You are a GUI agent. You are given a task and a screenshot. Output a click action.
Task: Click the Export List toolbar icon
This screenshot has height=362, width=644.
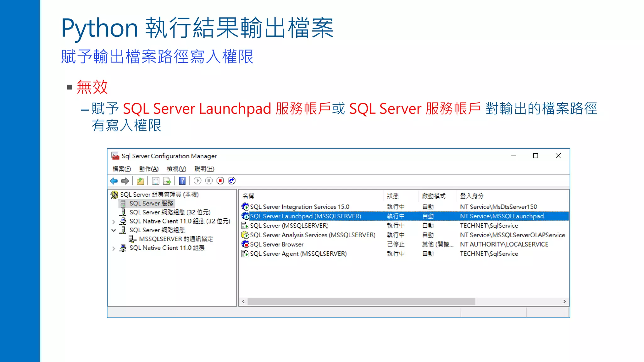[x=167, y=181]
